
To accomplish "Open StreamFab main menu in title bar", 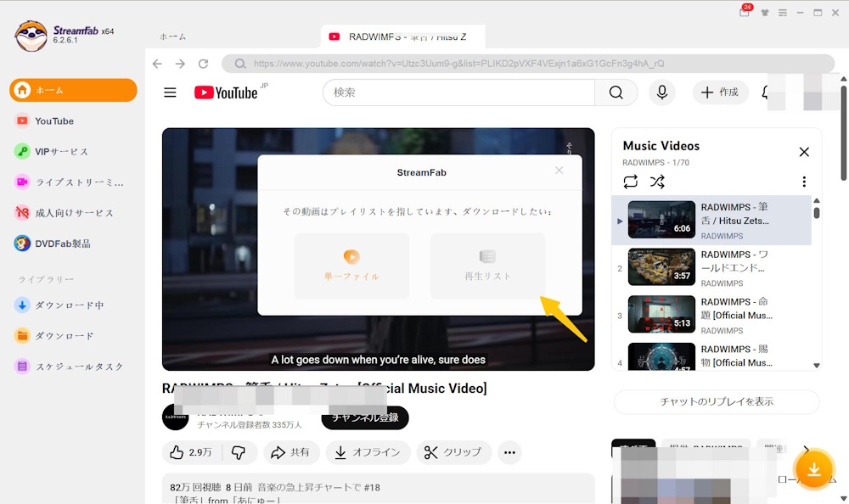I will [x=782, y=13].
